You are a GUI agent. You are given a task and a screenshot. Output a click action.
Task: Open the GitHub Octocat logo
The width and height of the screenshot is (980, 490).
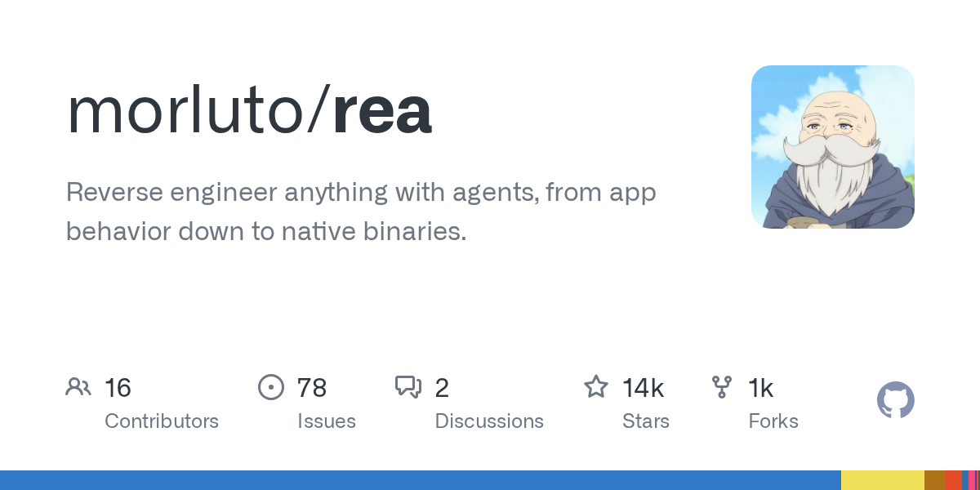896,400
